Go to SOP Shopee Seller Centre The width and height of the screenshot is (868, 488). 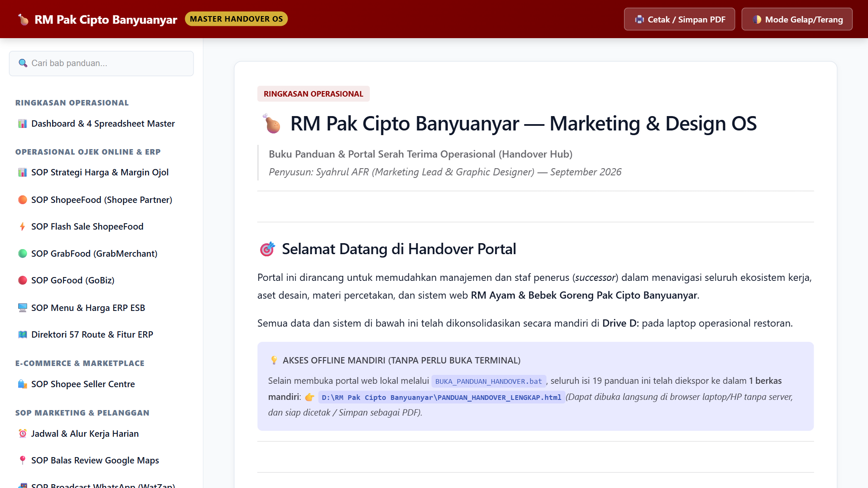101,384
